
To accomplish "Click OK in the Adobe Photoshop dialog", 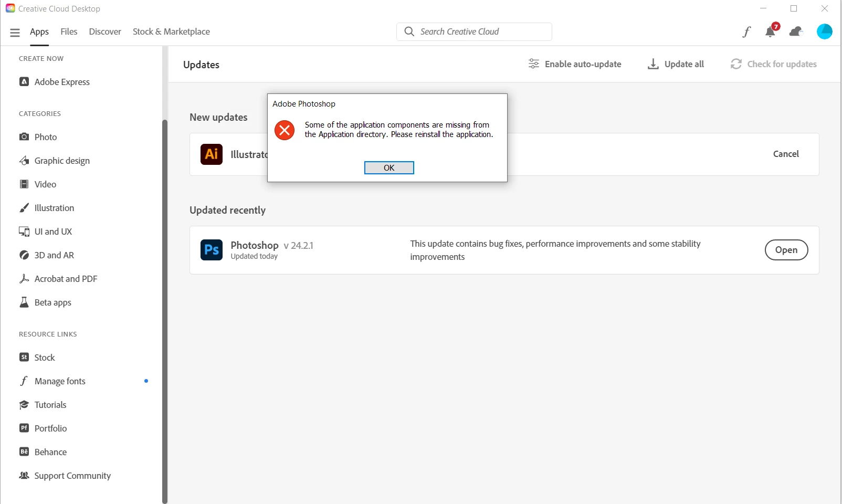I will (x=389, y=167).
